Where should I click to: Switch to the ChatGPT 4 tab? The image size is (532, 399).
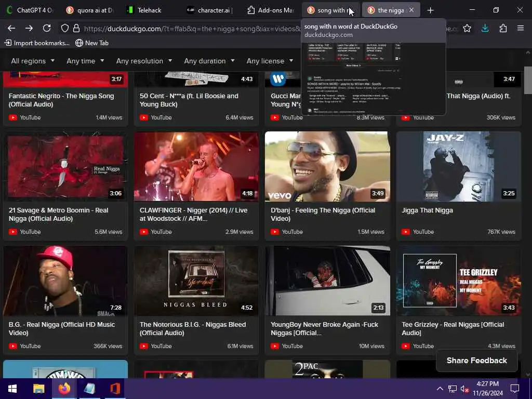31,10
